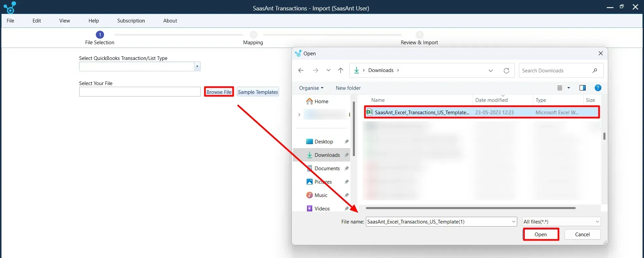
Task: Expand the File name dropdown arrow
Action: click(514, 222)
